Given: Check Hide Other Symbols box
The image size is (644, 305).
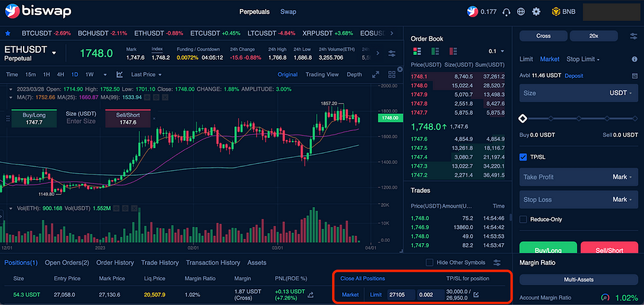Looking at the screenshot, I should click(x=429, y=263).
